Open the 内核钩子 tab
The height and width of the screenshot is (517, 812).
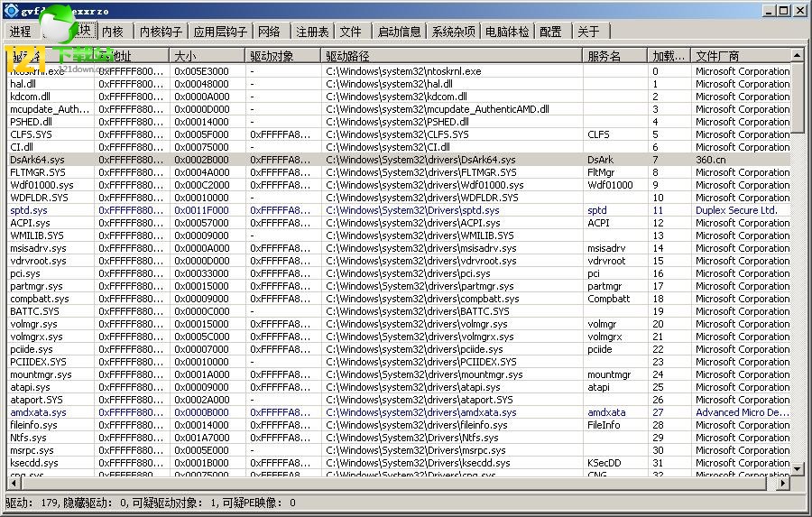click(x=161, y=32)
